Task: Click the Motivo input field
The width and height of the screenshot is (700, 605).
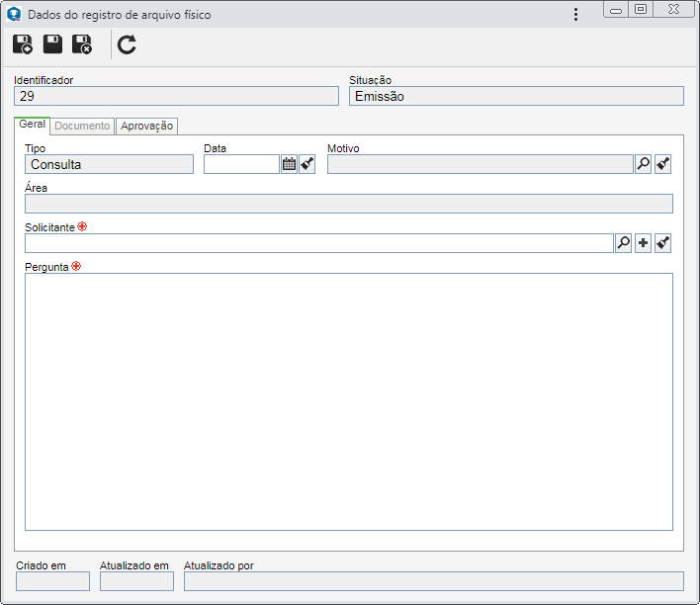Action: pos(481,164)
